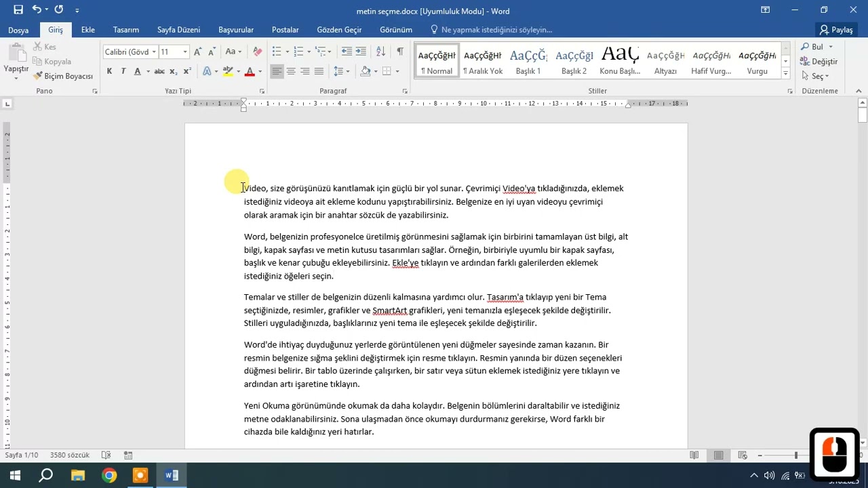Open line spacing dropdown
868x488 pixels.
click(342, 71)
